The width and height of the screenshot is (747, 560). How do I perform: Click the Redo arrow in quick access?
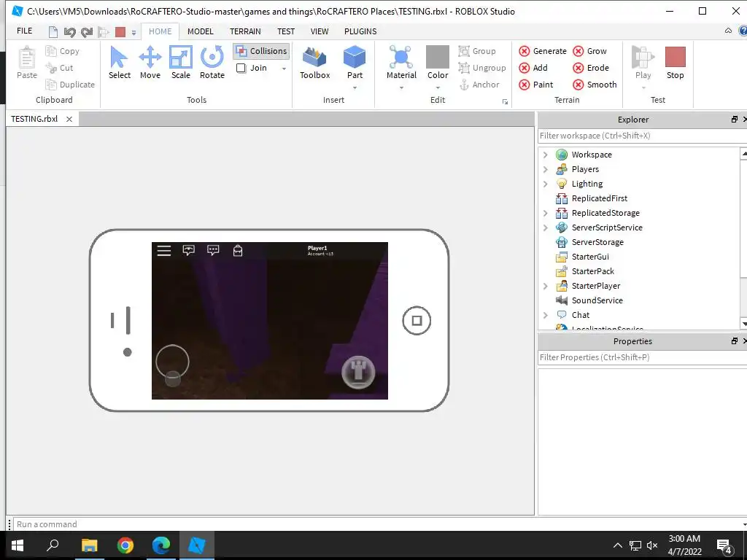pyautogui.click(x=86, y=32)
